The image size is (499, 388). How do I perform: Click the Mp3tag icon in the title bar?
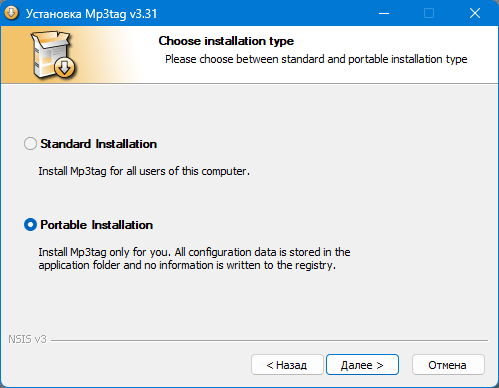pos(12,13)
